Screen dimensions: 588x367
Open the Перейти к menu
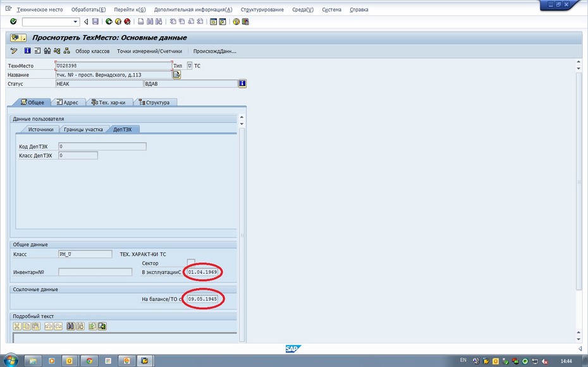pos(129,10)
